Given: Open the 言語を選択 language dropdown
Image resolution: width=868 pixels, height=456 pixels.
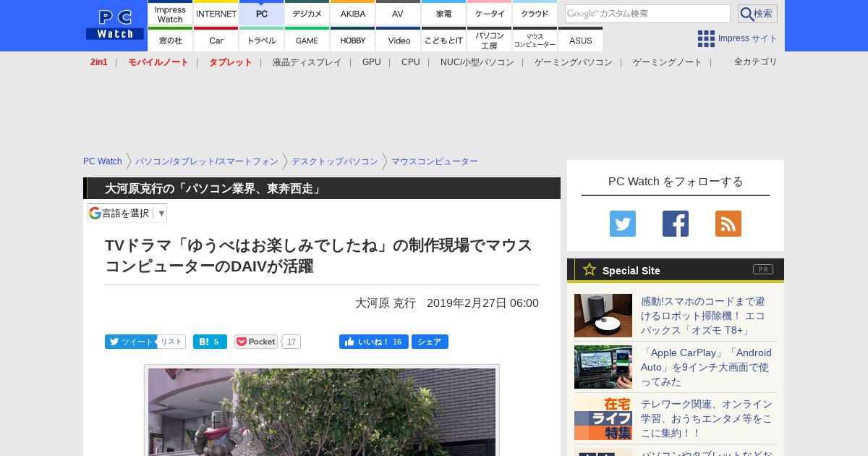Looking at the screenshot, I should point(127,213).
